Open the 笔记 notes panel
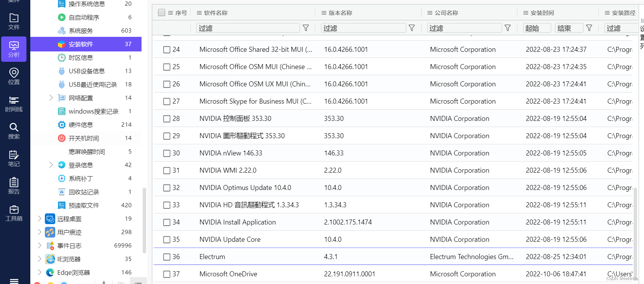Image resolution: width=644 pixels, height=284 pixels. click(x=14, y=159)
